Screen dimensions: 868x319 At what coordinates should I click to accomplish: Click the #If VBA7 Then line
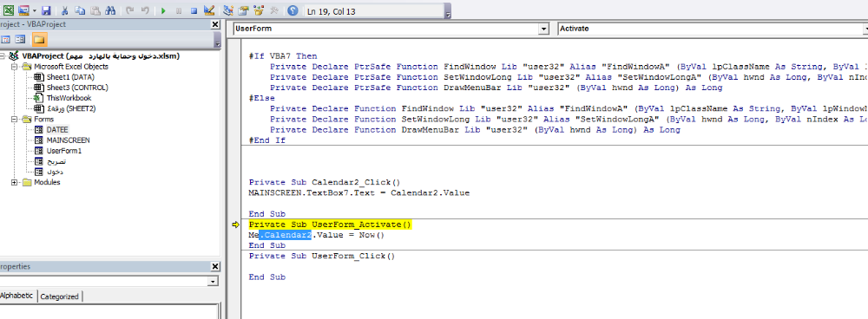pos(283,55)
